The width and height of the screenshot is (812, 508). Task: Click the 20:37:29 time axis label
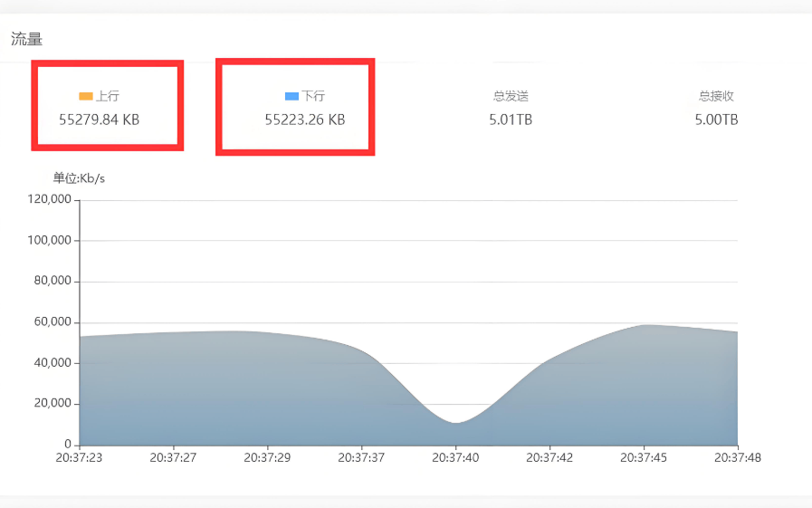[x=267, y=458]
